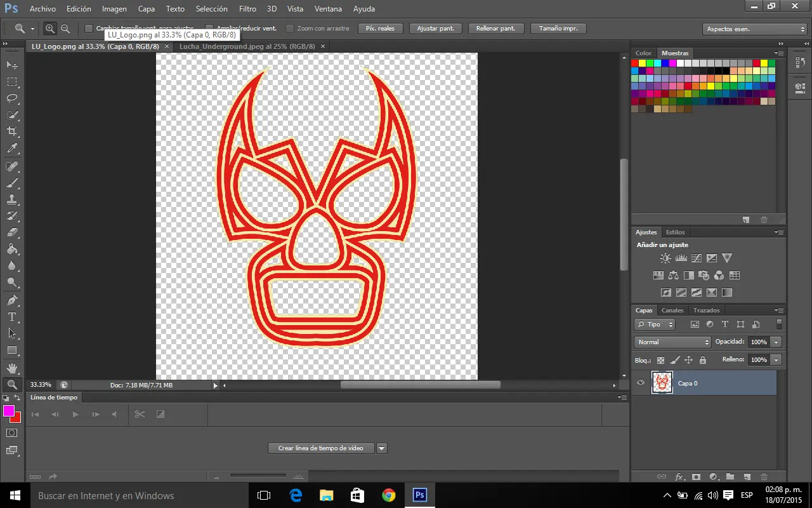Select the Hand tool

pyautogui.click(x=12, y=368)
